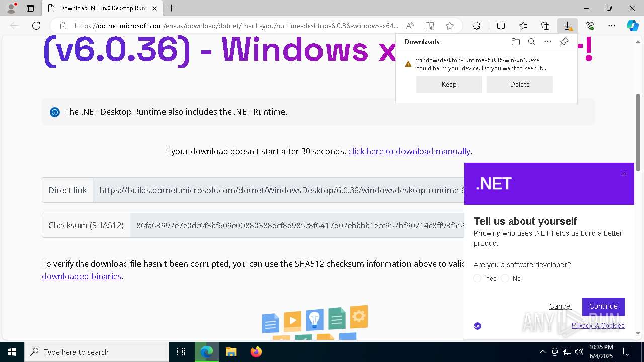Close the Download .NET 6.0 tab

click(154, 8)
